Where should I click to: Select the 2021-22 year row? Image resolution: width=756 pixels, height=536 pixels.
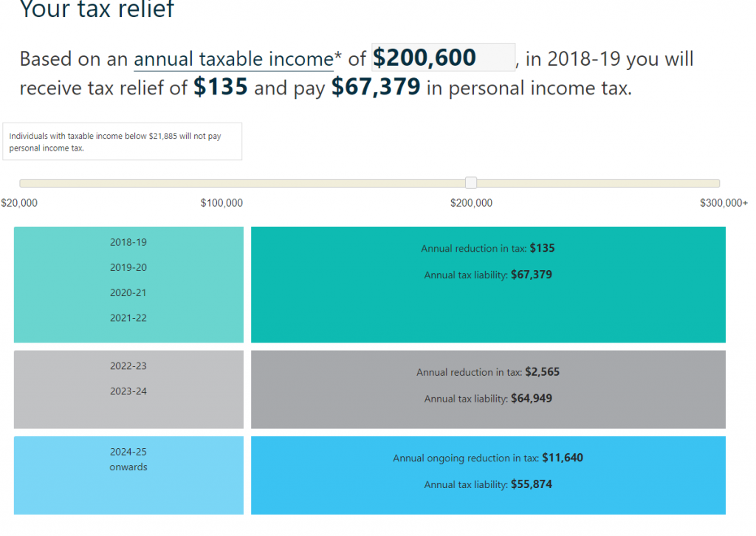[128, 317]
